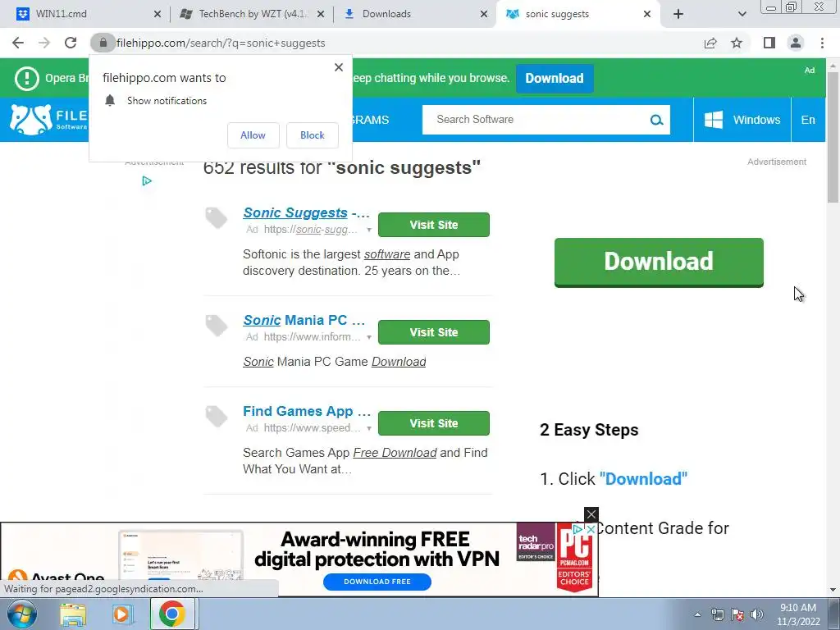The width and height of the screenshot is (840, 630).
Task: Expand Find Games App ad URL arrow
Action: pos(369,428)
